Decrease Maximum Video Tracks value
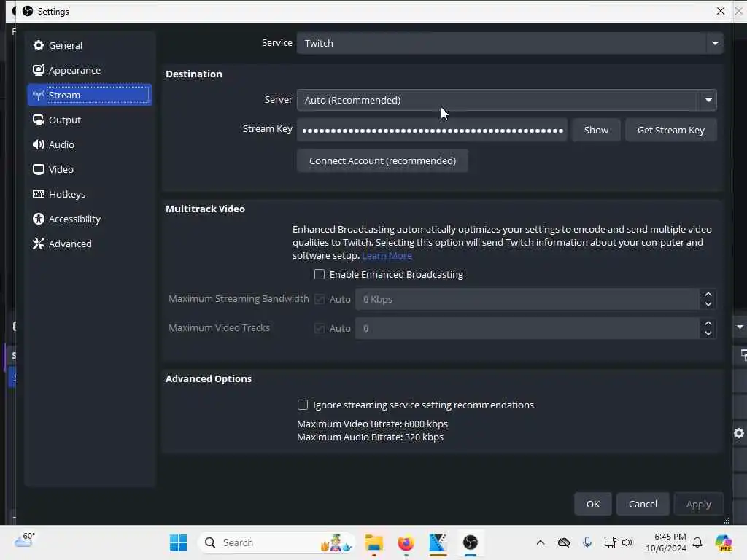Viewport: 747px width, 560px height. 708,332
